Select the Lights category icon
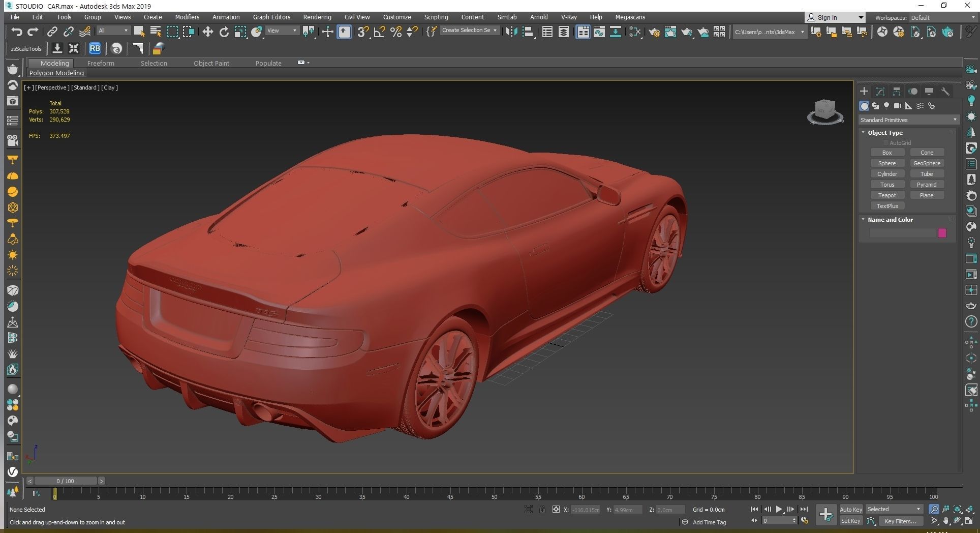Image resolution: width=980 pixels, height=533 pixels. [886, 106]
